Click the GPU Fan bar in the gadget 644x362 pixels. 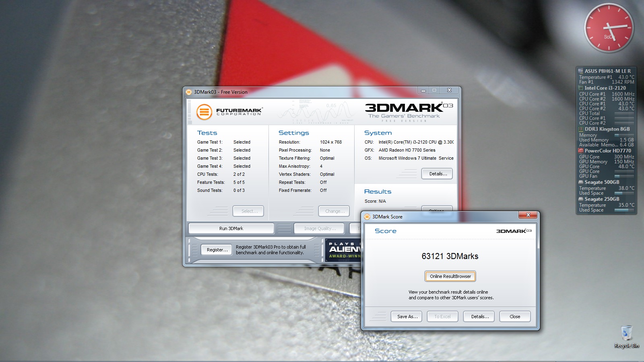pos(624,176)
